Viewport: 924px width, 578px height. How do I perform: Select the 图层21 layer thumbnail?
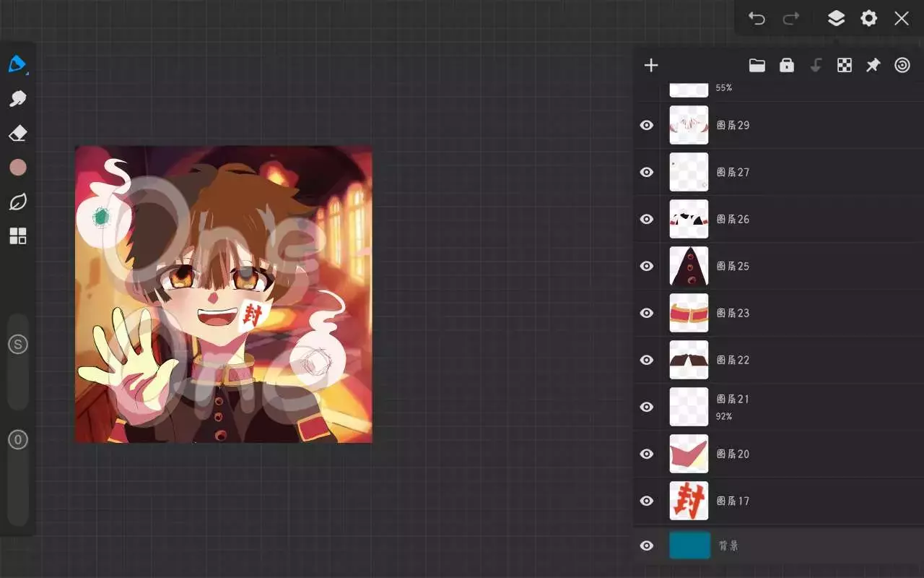click(689, 407)
